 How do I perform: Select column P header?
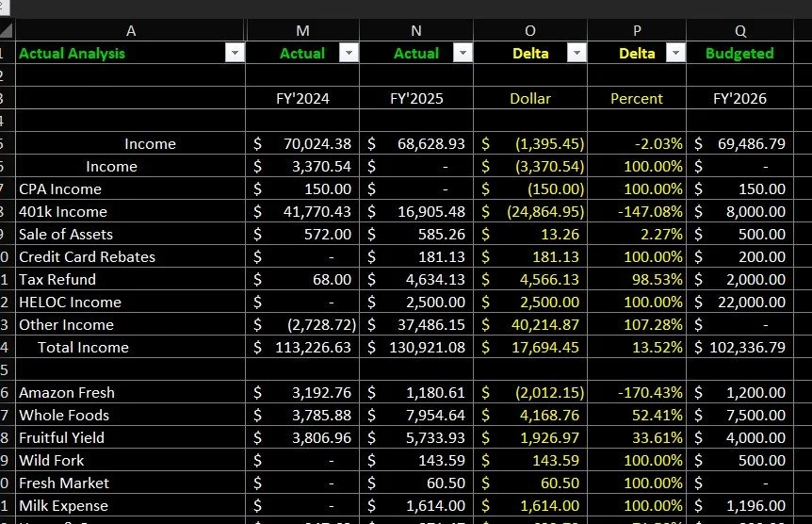(x=637, y=30)
